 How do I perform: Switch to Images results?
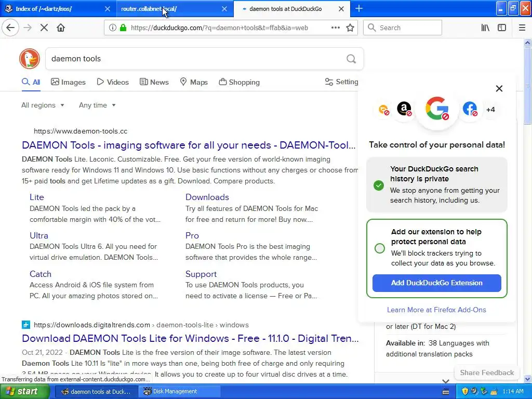click(x=68, y=82)
